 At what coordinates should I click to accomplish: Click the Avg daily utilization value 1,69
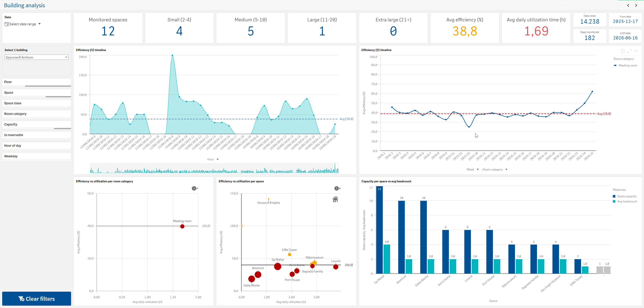[x=536, y=31]
